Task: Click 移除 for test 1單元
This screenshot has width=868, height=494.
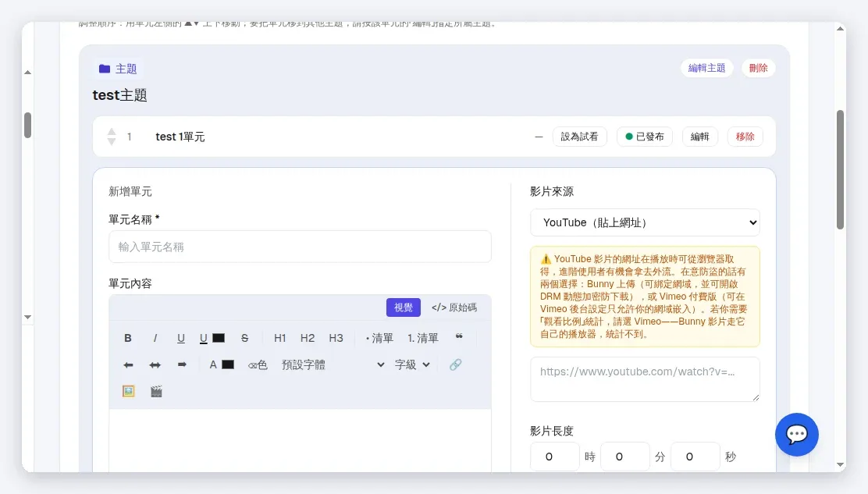Action: click(x=745, y=137)
